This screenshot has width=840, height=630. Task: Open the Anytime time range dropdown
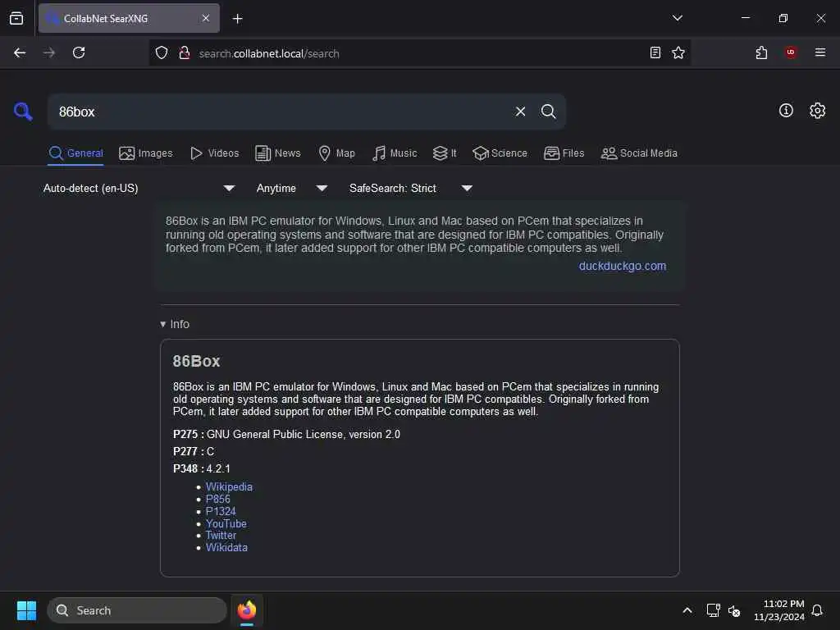[x=291, y=188]
